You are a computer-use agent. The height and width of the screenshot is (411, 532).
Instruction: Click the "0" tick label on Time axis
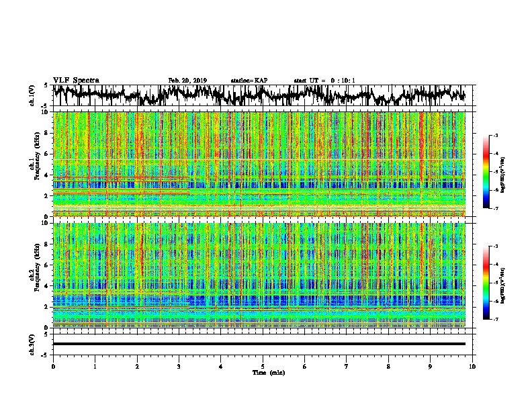(53, 367)
